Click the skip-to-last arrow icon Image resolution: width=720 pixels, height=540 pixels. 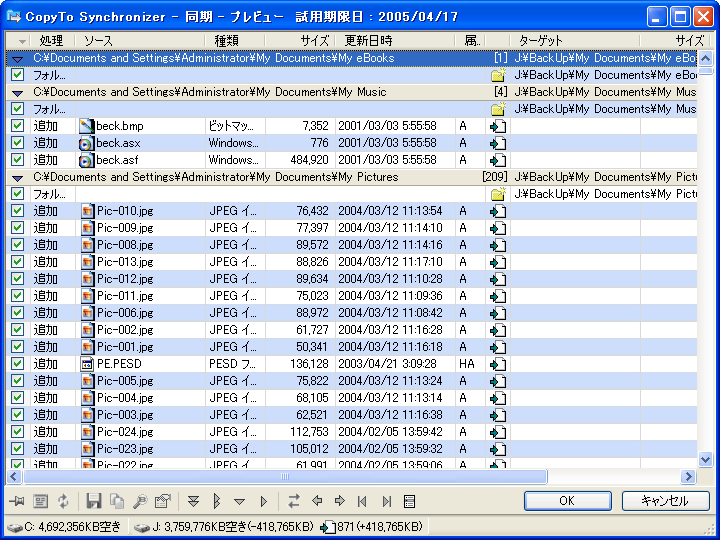pos(387,501)
